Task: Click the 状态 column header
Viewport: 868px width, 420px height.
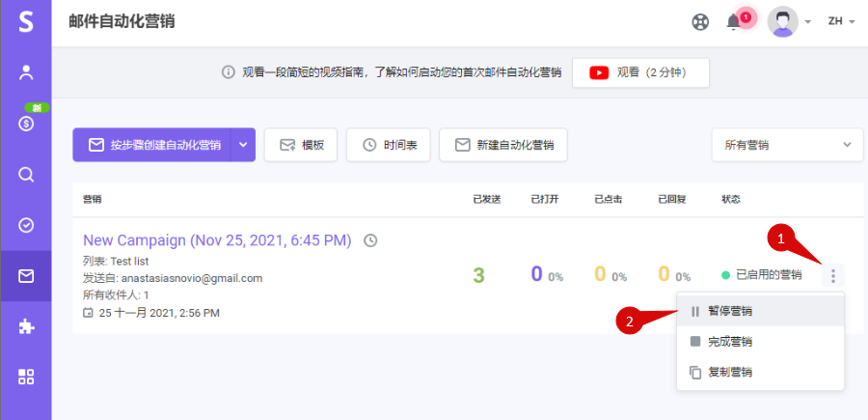Action: (x=731, y=200)
